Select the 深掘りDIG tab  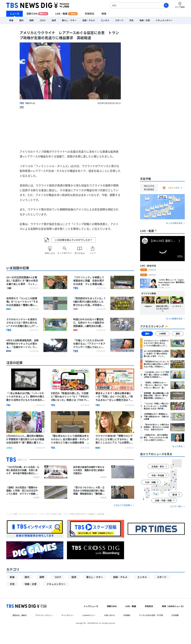[37, 14]
